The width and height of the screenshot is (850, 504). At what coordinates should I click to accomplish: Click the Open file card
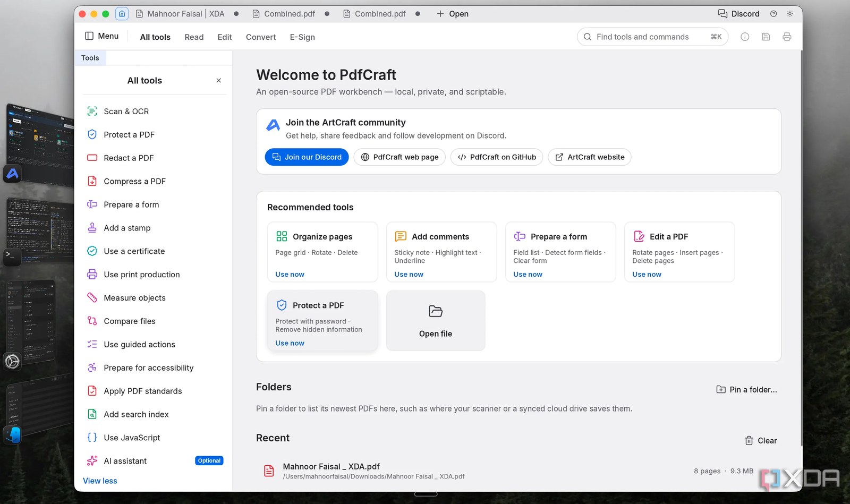[436, 321]
